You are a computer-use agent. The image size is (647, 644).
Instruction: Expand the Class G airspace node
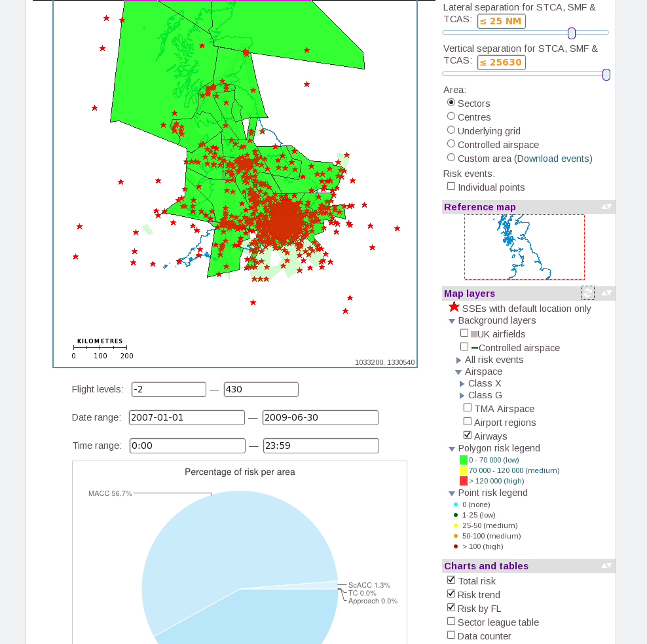[462, 396]
